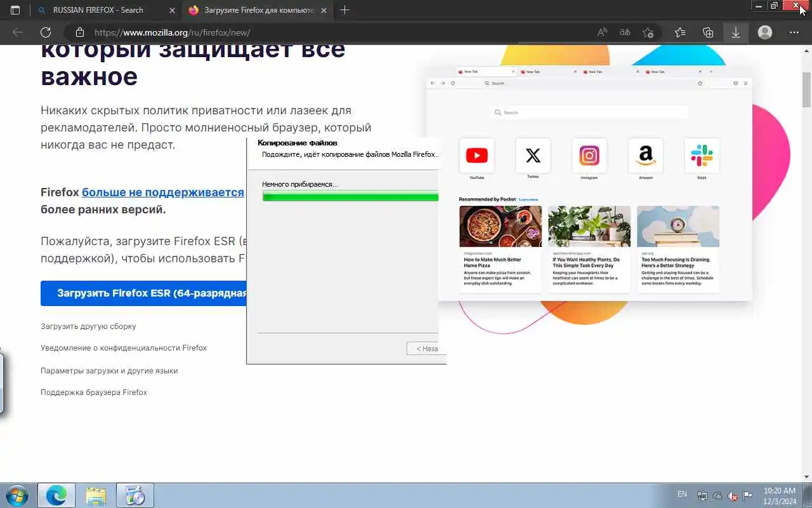Add this page to favorites

[x=648, y=32]
